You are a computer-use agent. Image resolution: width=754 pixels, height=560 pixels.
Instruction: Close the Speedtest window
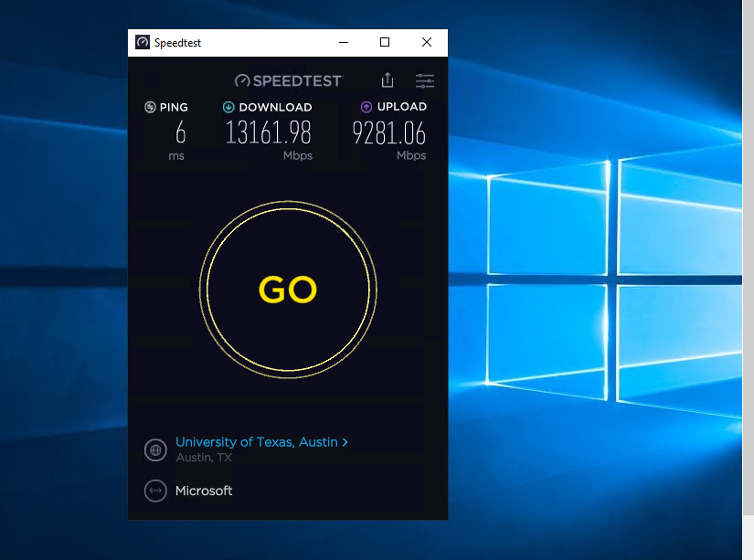coord(427,42)
